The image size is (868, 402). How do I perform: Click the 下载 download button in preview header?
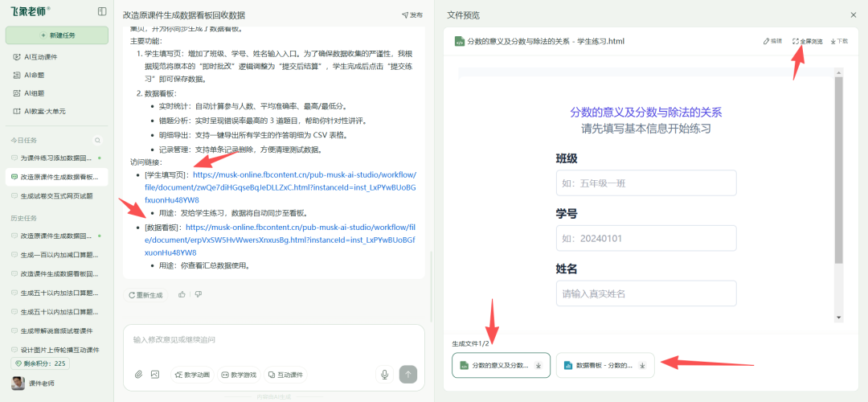pos(839,41)
